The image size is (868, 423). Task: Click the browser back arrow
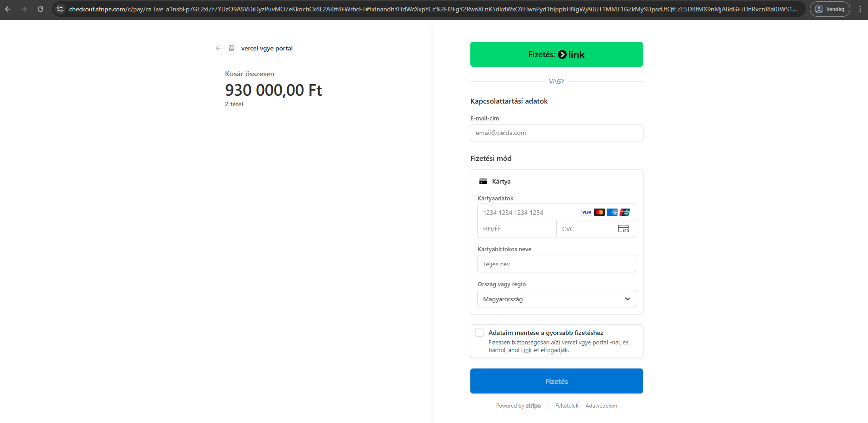(x=8, y=9)
